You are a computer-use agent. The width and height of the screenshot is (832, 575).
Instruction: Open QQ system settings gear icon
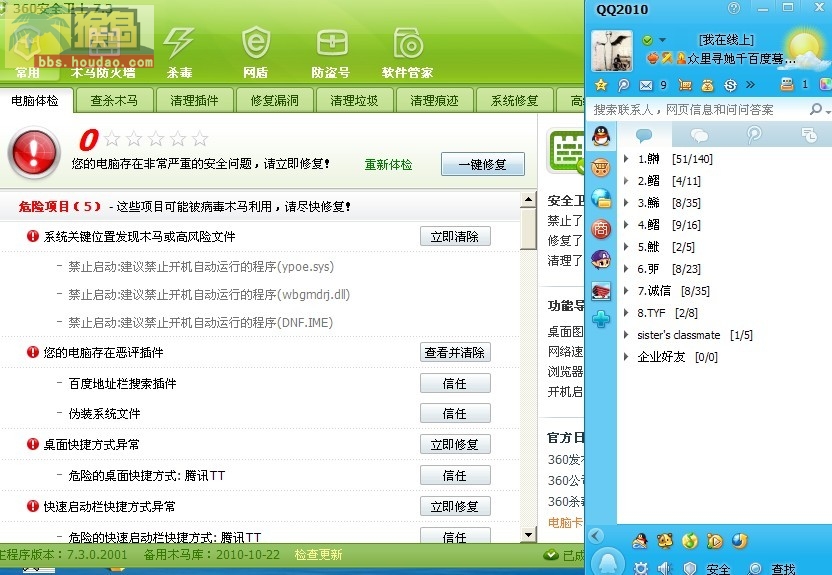[640, 569]
